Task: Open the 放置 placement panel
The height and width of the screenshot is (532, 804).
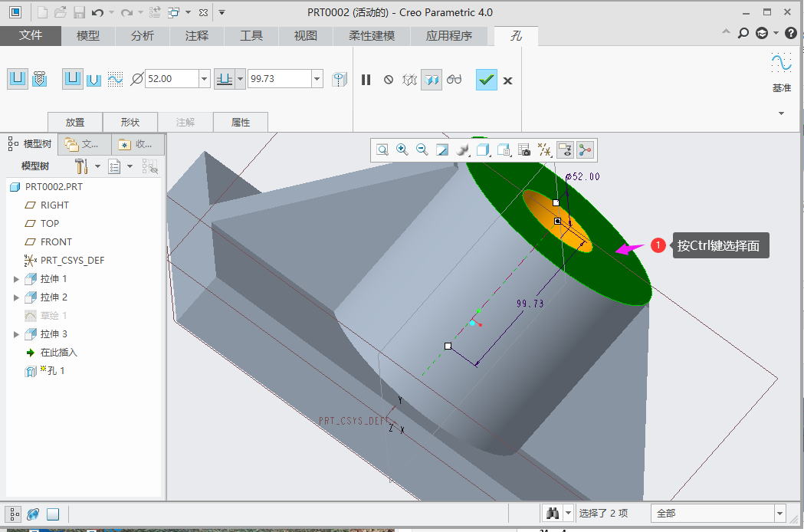Action: click(75, 122)
